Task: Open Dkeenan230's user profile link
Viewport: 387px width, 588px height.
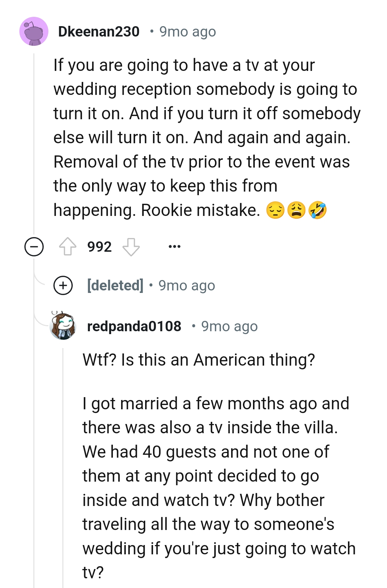Action: [99, 32]
